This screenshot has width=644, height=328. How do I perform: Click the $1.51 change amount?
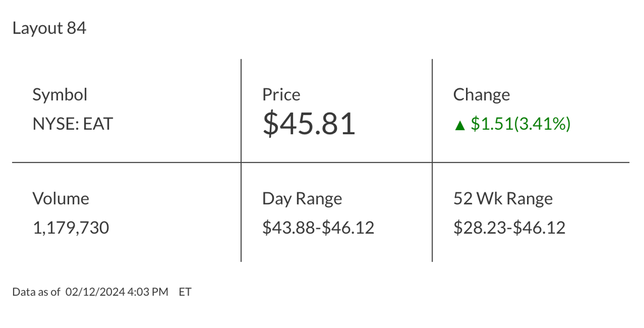[x=492, y=124]
